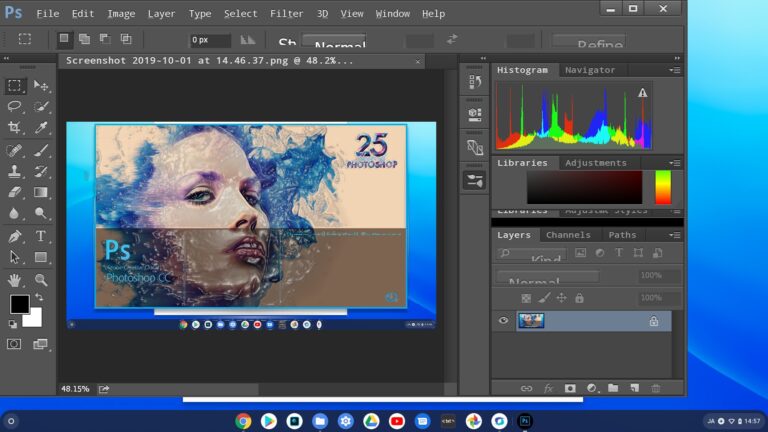
Task: Switch to the Channels tab
Action: click(x=568, y=235)
